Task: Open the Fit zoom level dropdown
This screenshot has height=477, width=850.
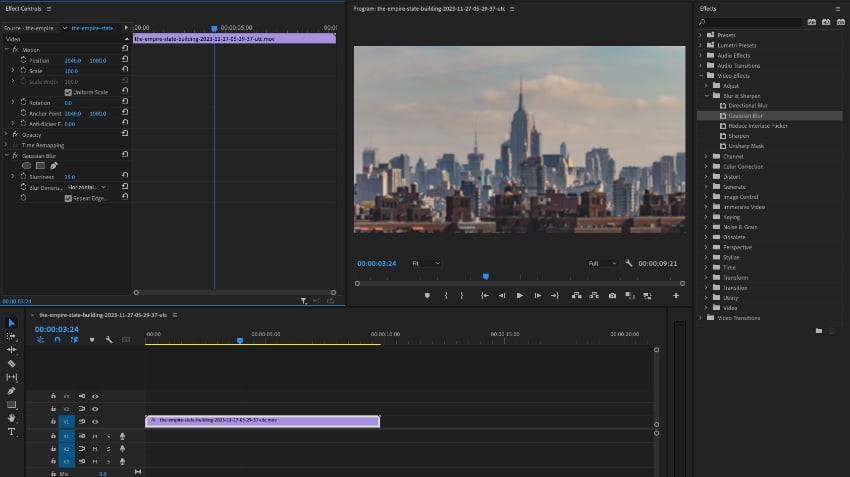Action: (426, 263)
